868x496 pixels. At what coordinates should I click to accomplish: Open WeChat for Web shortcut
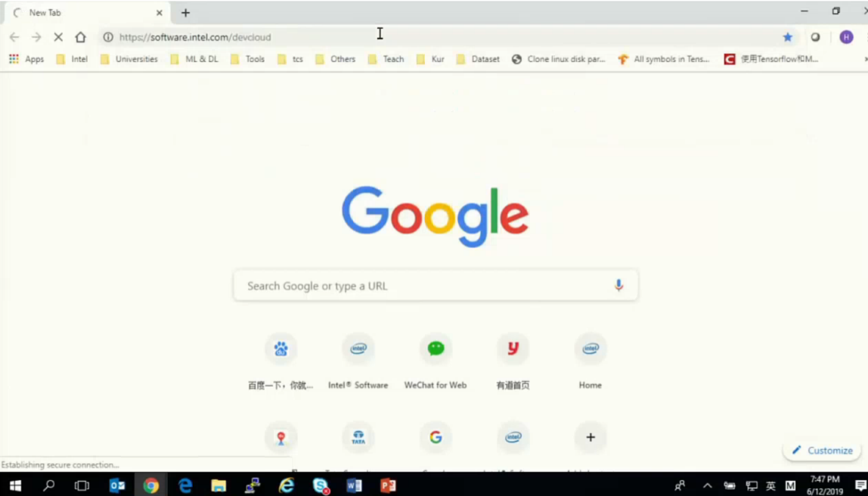436,361
